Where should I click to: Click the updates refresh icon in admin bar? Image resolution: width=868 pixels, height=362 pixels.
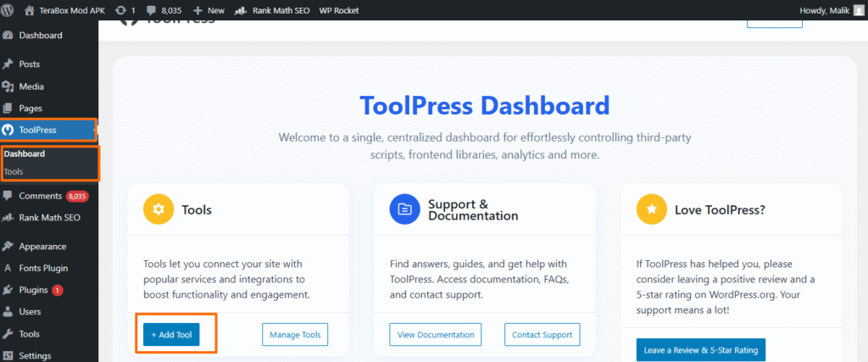(120, 10)
